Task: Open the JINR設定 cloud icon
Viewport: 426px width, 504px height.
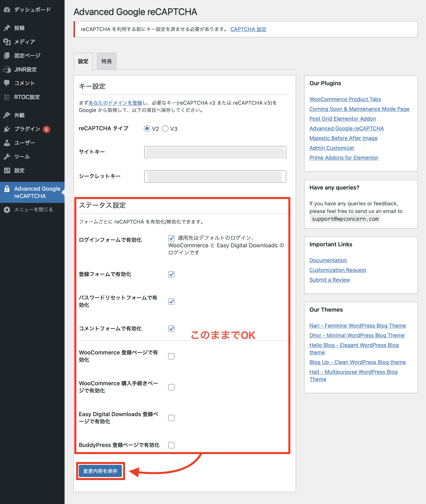Action: [x=7, y=69]
